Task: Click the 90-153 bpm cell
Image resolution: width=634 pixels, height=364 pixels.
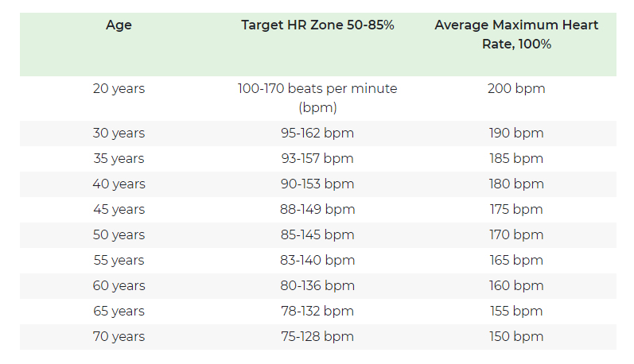Action: [317, 184]
